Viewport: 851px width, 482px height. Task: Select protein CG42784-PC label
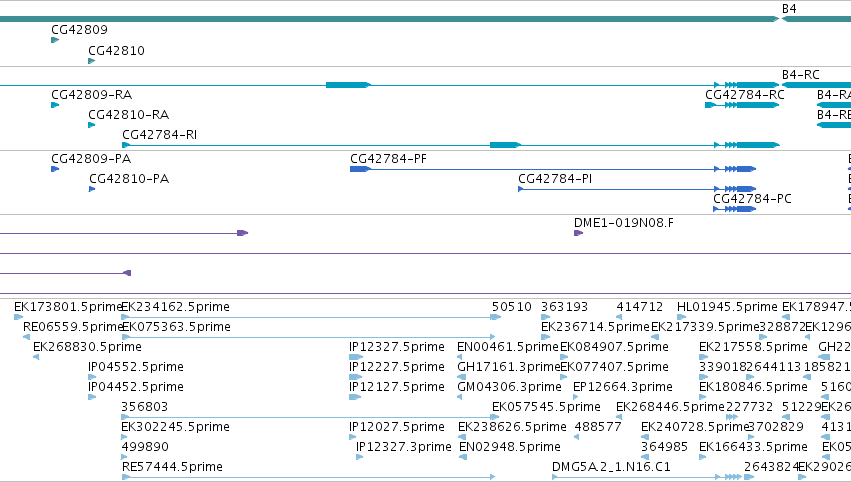[752, 199]
